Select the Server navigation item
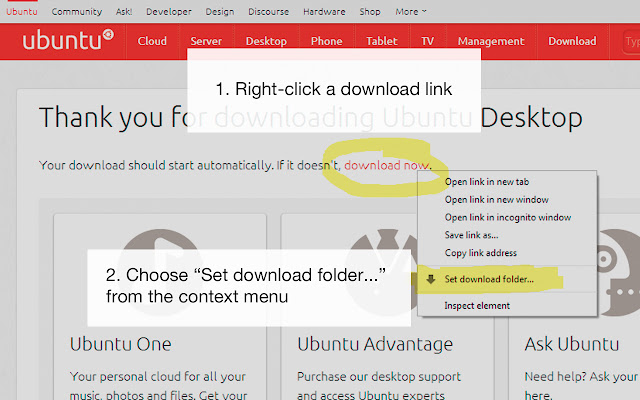This screenshot has height=400, width=640. click(206, 41)
